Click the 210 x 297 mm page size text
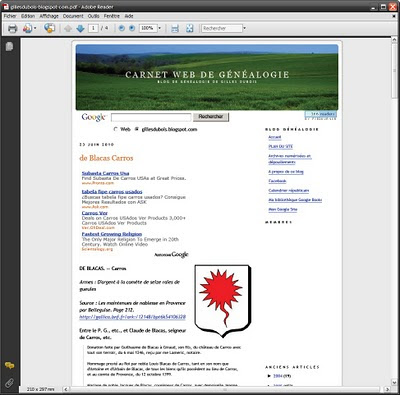Viewport: 400px width, 395px height. point(40,389)
